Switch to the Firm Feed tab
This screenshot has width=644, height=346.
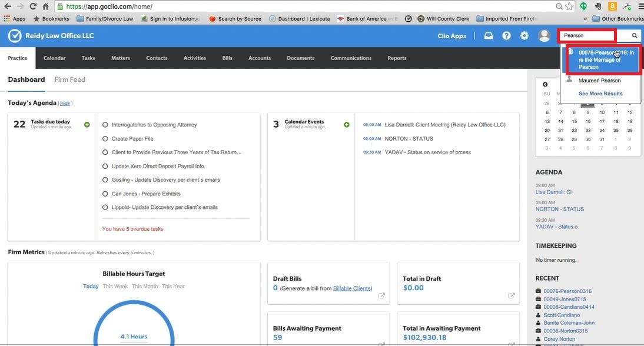pyautogui.click(x=69, y=79)
